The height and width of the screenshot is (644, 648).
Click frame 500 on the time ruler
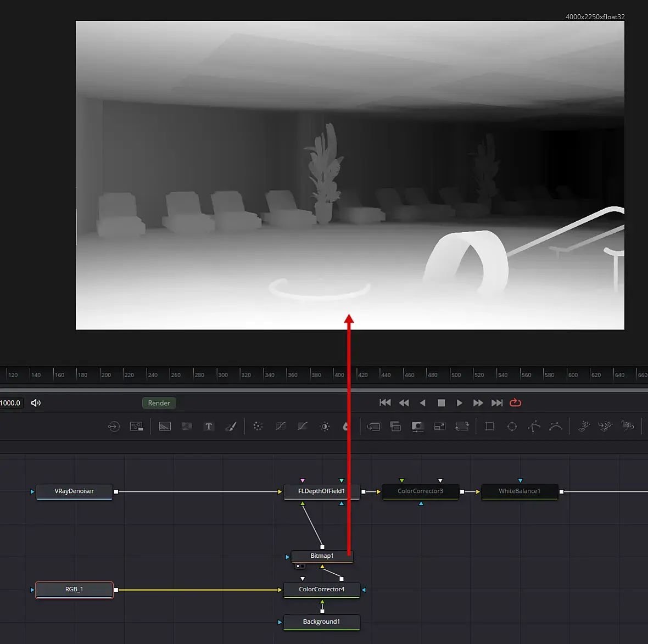click(456, 374)
